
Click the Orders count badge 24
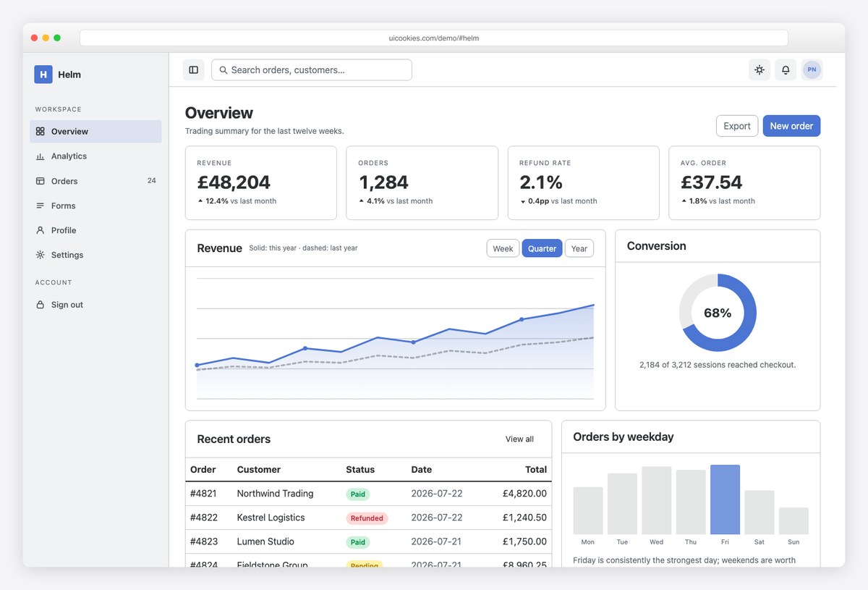pyautogui.click(x=151, y=181)
